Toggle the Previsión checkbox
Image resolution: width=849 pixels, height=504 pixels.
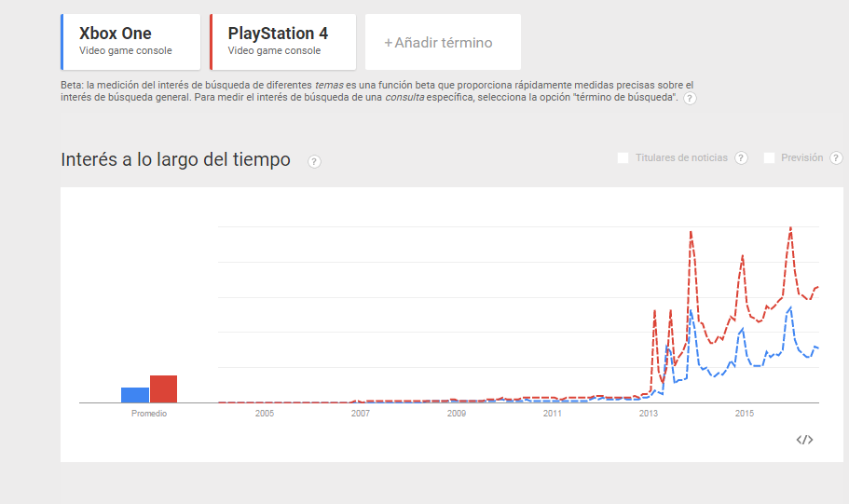[x=769, y=158]
